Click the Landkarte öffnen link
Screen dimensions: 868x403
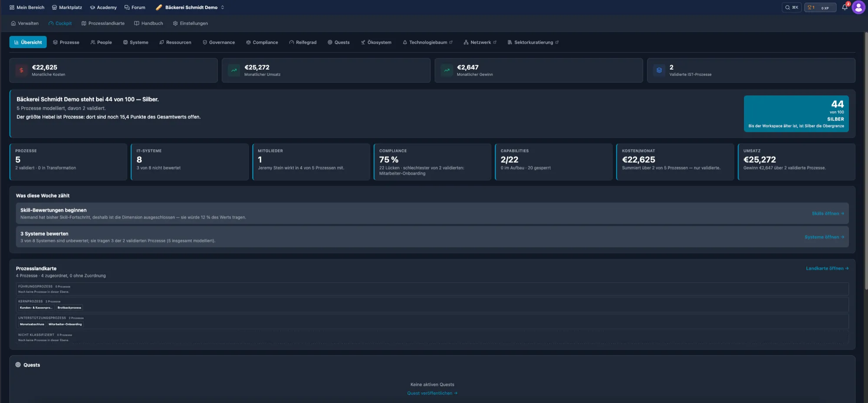(827, 268)
